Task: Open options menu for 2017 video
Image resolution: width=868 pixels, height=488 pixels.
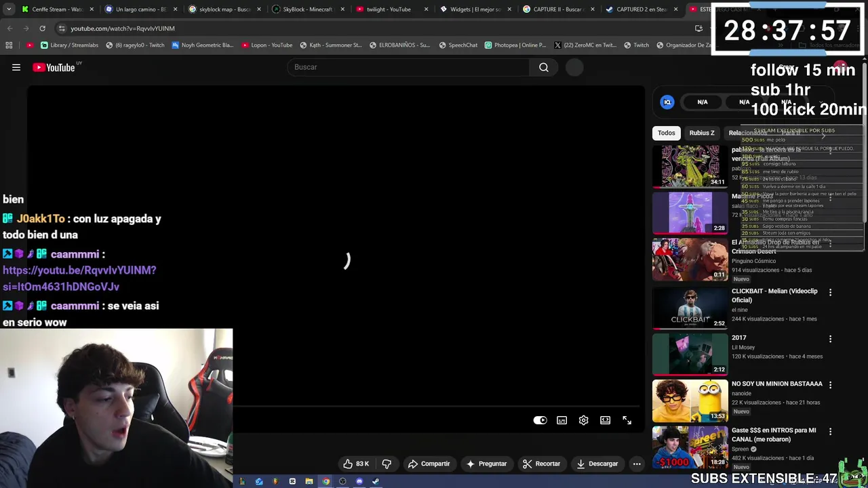Action: (x=830, y=338)
